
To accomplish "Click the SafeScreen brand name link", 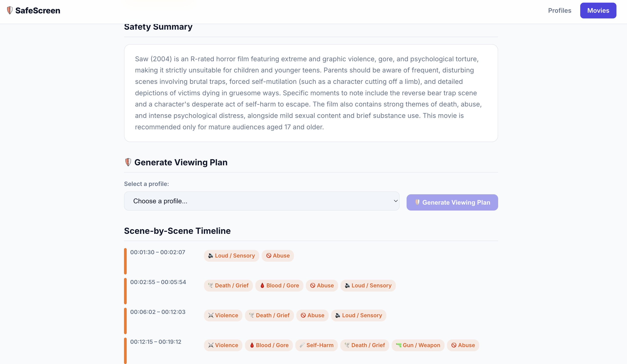I will [38, 11].
